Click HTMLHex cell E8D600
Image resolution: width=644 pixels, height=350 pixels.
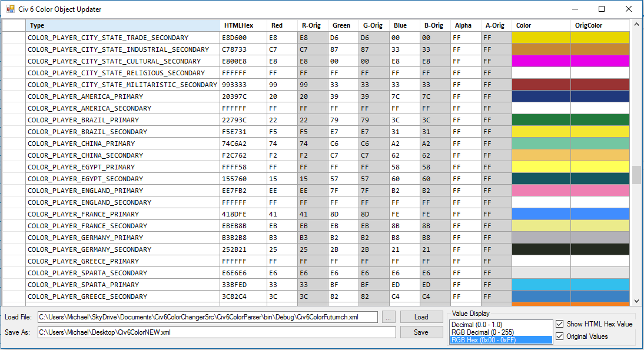point(243,37)
